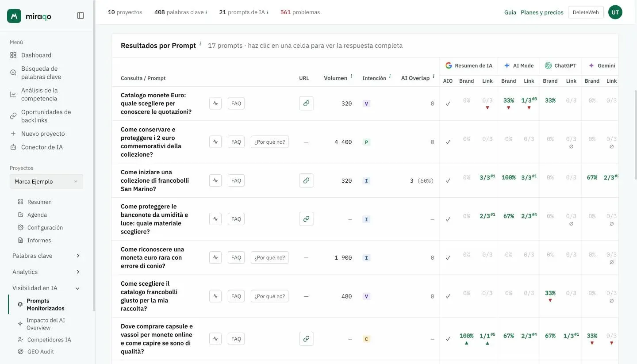Open URL link for francobolli San Marino prompt
637x364 pixels.
pos(306,180)
